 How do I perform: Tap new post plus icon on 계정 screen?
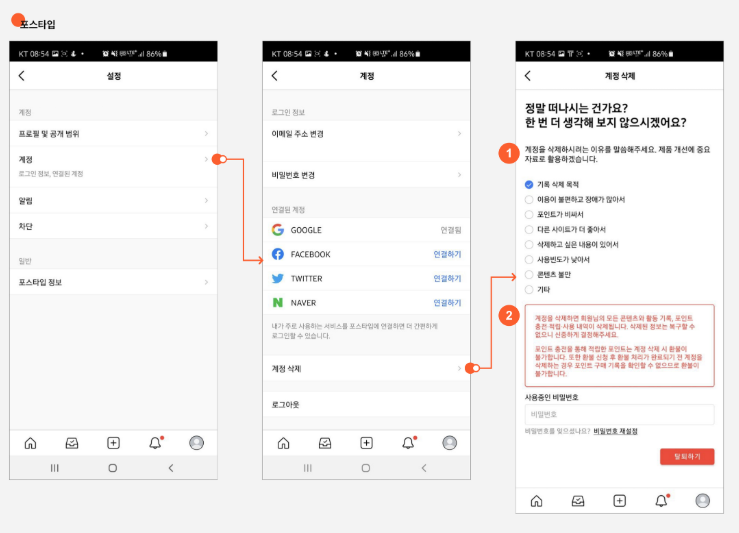tap(367, 443)
